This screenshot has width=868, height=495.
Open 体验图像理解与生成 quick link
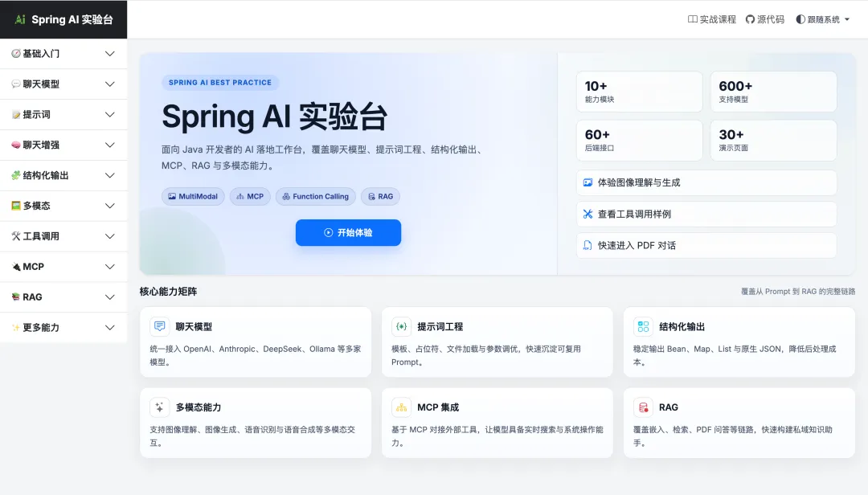706,182
